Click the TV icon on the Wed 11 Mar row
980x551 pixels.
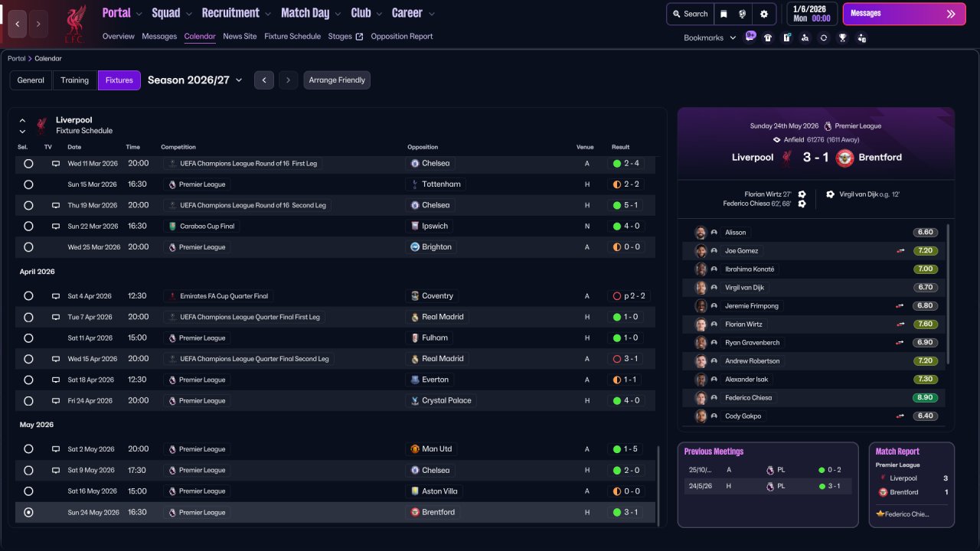pyautogui.click(x=56, y=164)
